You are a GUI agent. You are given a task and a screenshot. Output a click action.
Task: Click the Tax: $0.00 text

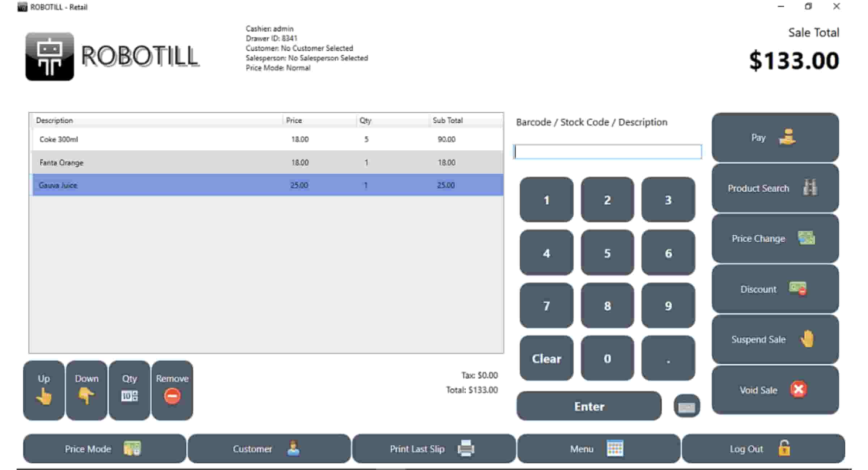[x=480, y=375]
